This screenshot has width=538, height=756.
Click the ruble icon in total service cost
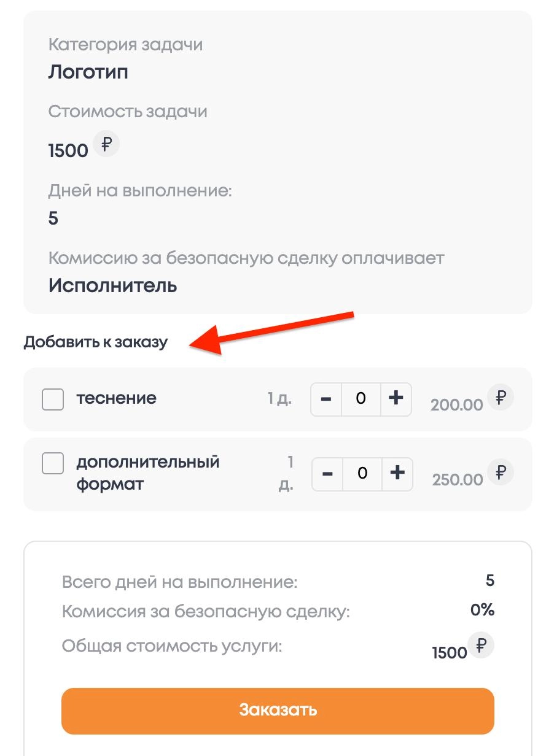coord(481,646)
